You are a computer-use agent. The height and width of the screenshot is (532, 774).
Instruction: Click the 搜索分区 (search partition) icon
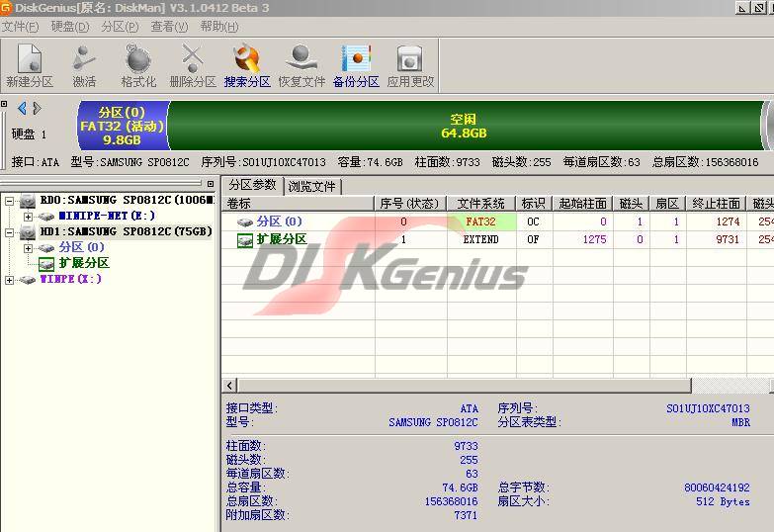[x=247, y=58]
